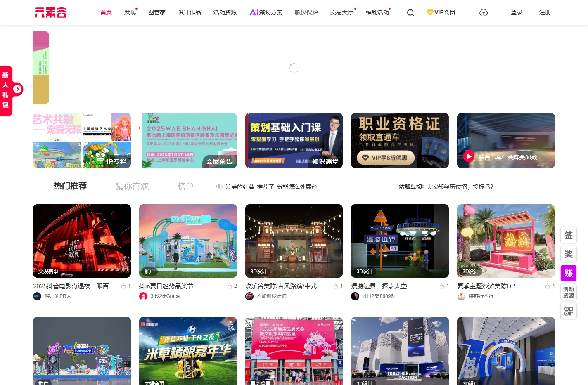This screenshot has height=385, width=588.
Task: Like the 2025抖音电影奇遇夜 post
Action: 123,286
